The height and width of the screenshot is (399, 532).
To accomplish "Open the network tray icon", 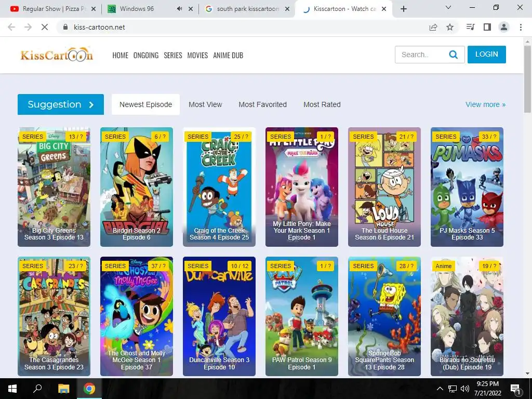I will click(x=453, y=389).
